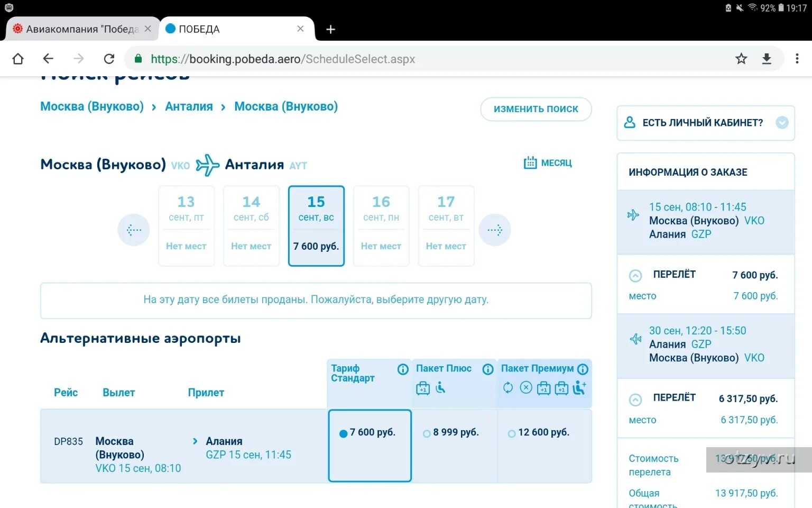The height and width of the screenshot is (508, 812).
Task: Click exchange arrows icon under Пакет Премиум
Action: point(508,388)
